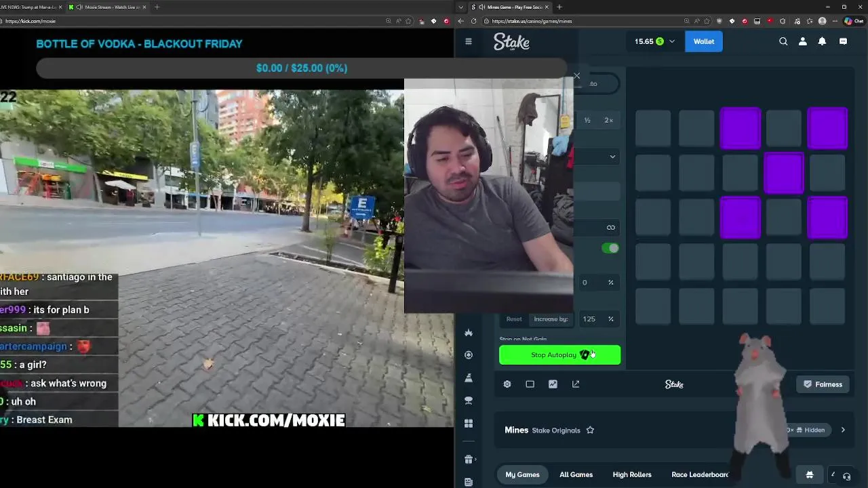
Task: Open new tab in Kick browser window
Action: pyautogui.click(x=157, y=7)
